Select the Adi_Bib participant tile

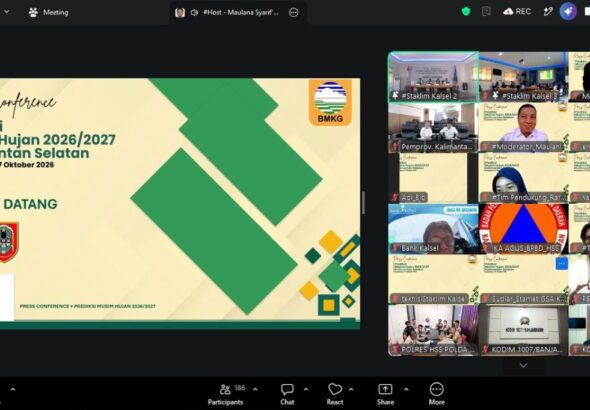coord(433,179)
